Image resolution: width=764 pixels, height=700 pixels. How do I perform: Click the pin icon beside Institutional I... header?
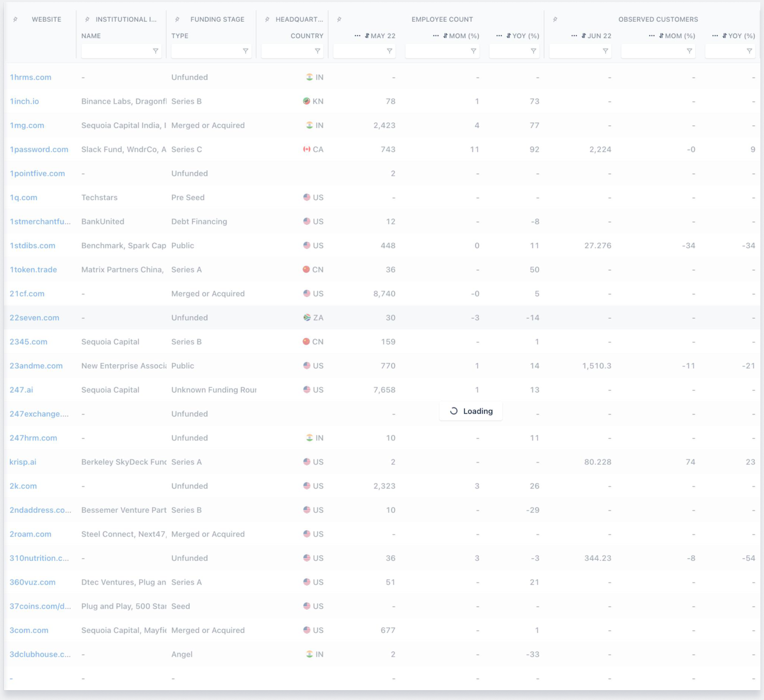pyautogui.click(x=87, y=20)
